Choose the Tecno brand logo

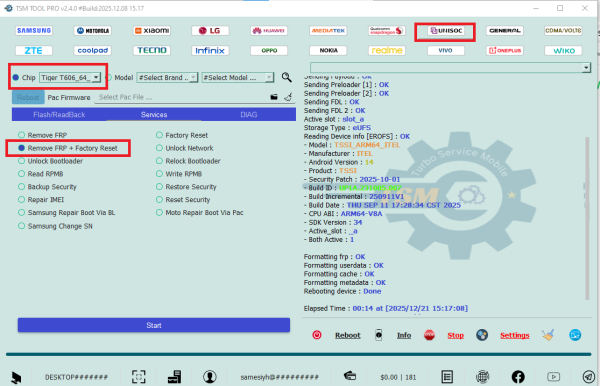click(x=152, y=50)
